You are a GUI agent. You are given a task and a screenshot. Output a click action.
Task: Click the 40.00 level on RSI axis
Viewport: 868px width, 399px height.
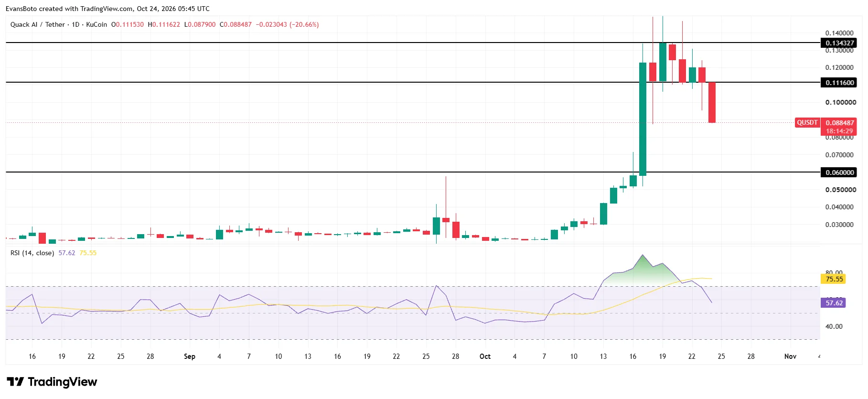pos(834,326)
